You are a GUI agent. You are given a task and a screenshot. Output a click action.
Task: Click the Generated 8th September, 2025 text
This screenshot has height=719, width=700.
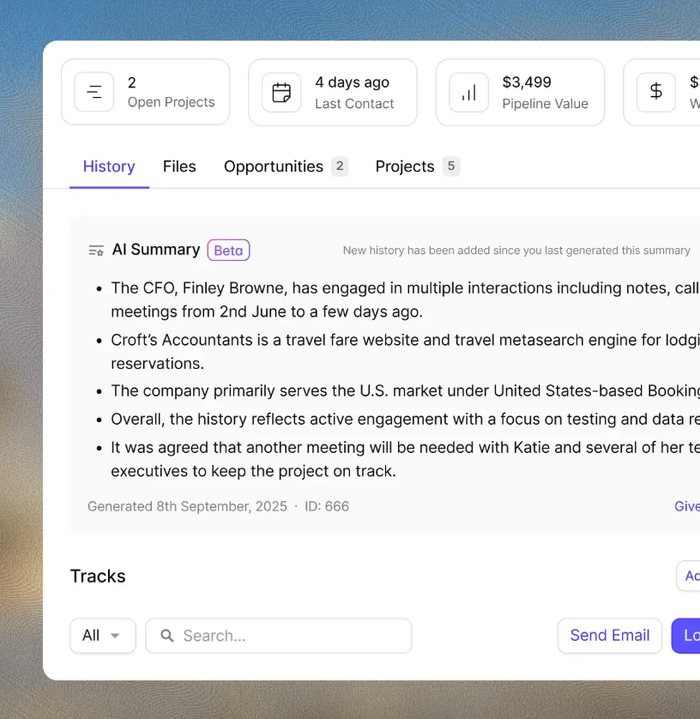point(187,506)
